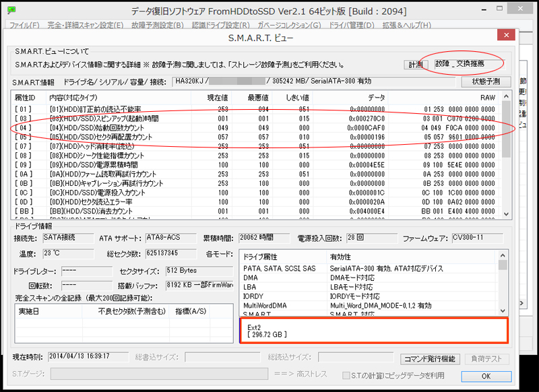The image size is (539, 392).
Task: Click the 負荷テスト button
Action: (x=486, y=359)
